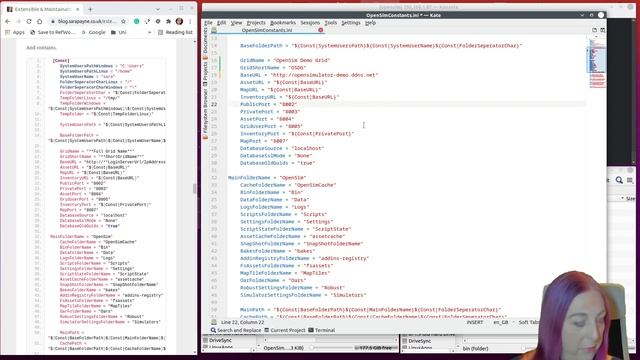
Task: Open the Filesystem Browser side panel
Action: click(x=205, y=114)
